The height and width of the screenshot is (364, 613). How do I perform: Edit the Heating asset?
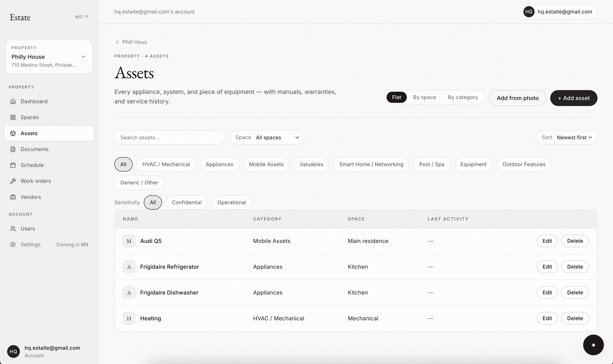(547, 318)
